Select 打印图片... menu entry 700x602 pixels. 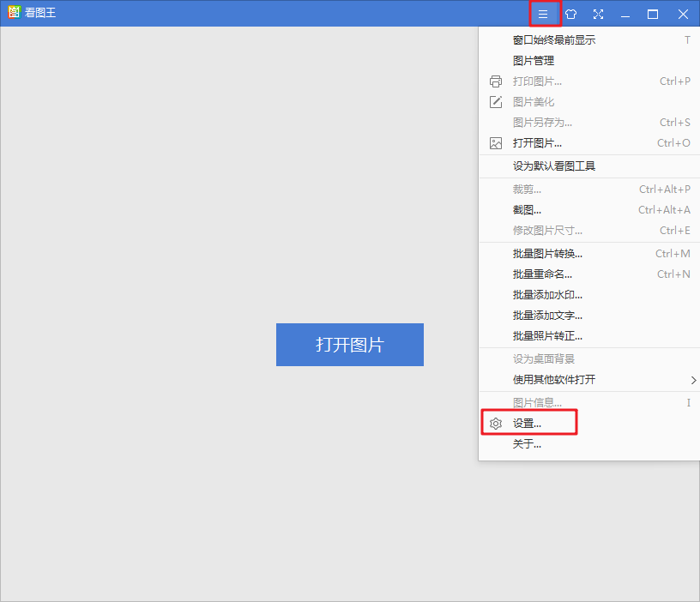[589, 81]
